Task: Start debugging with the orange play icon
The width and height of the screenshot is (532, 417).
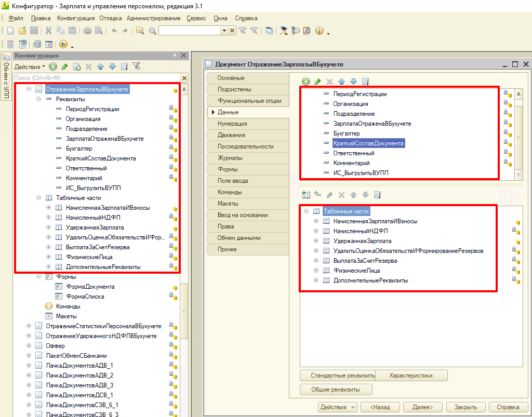Action: 63,45
